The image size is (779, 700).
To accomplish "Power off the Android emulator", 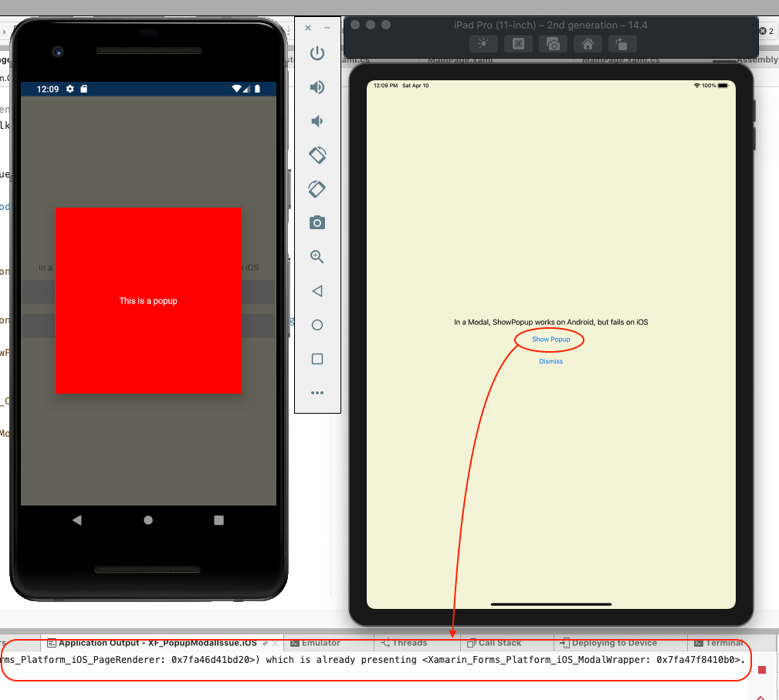I will pyautogui.click(x=317, y=53).
